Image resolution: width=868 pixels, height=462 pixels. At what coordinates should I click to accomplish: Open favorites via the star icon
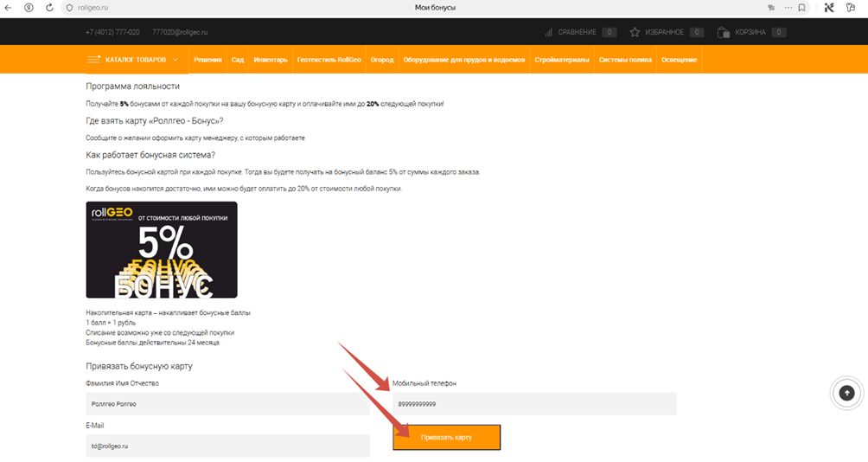(635, 32)
